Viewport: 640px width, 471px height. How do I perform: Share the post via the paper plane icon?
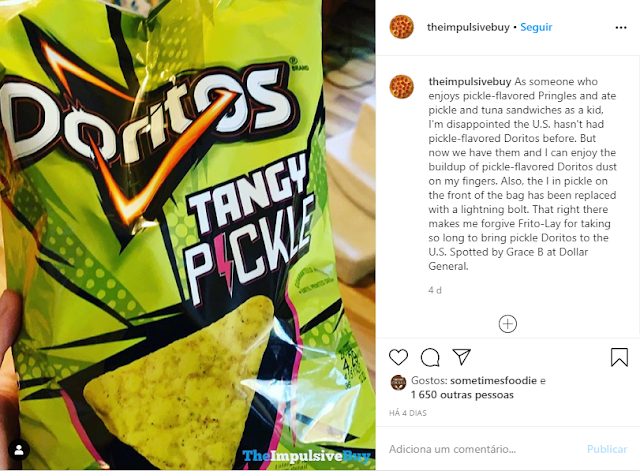pos(462,357)
